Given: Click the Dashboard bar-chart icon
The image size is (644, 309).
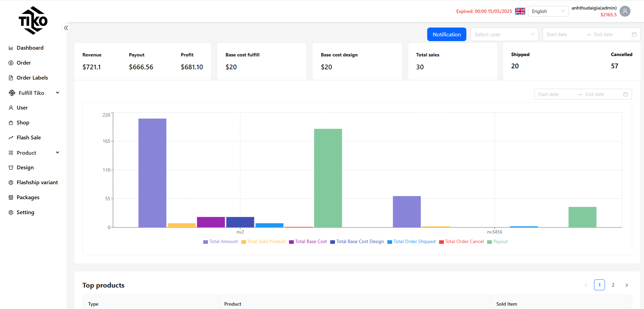Looking at the screenshot, I should [x=11, y=48].
